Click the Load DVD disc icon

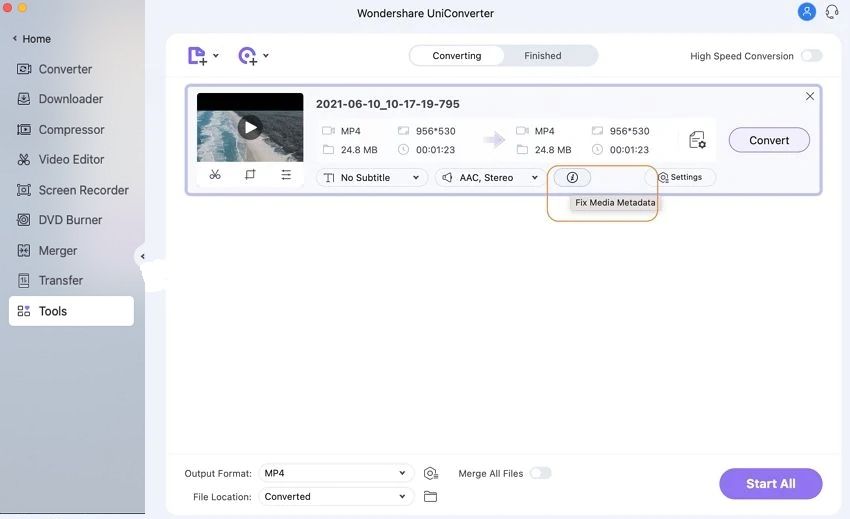click(x=248, y=56)
